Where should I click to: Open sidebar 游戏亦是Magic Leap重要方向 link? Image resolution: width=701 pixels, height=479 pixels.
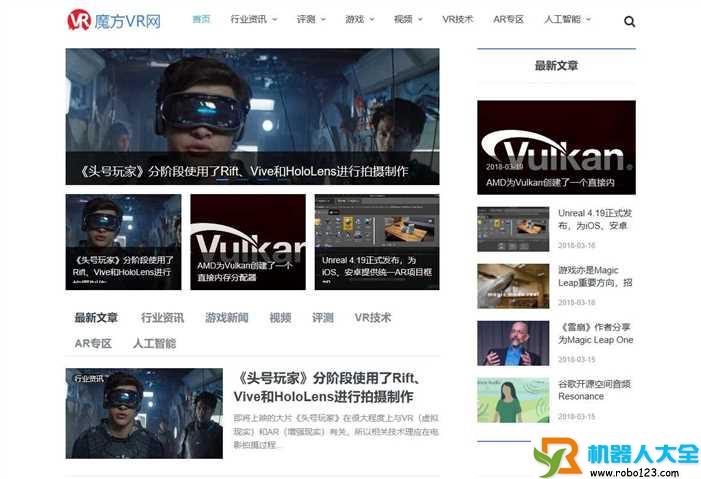pyautogui.click(x=595, y=276)
